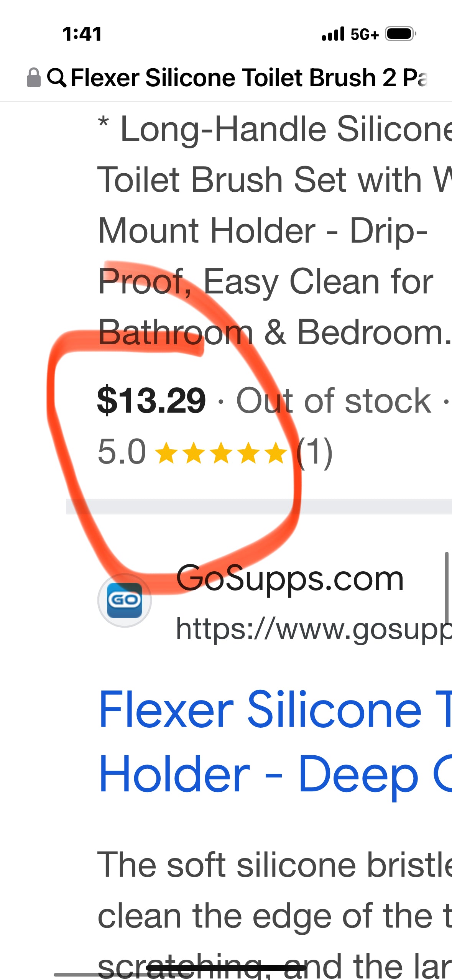Tap the Out of stock label

click(x=334, y=400)
